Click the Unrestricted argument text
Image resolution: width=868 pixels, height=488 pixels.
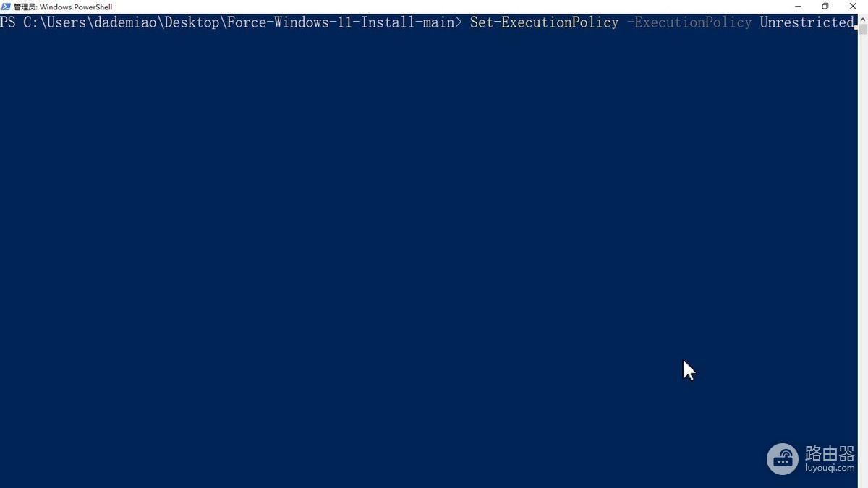pyautogui.click(x=807, y=22)
